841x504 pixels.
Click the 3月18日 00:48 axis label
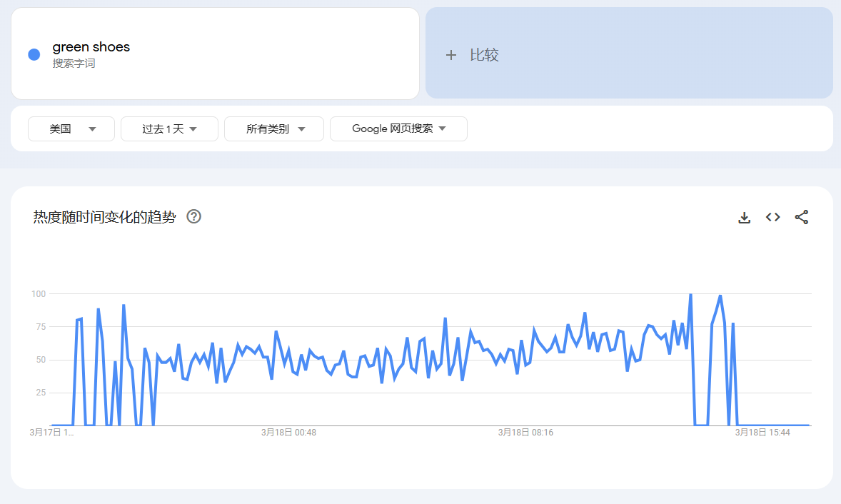pos(288,432)
